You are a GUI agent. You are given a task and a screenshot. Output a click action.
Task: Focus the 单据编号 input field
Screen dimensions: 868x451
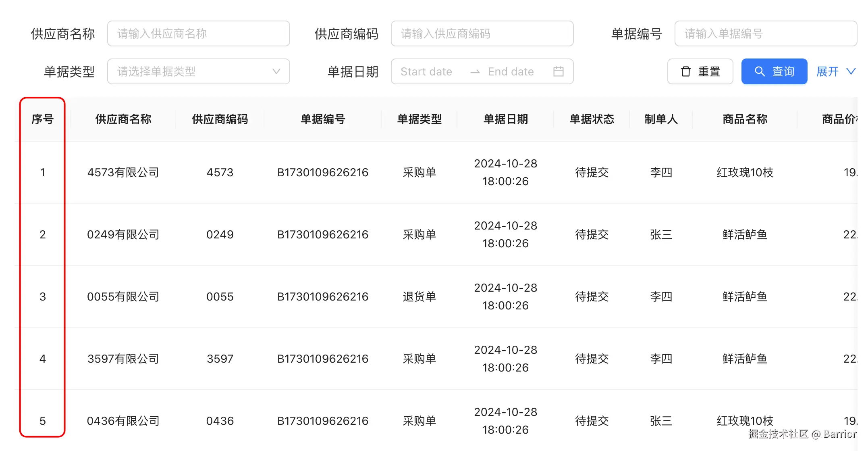[x=766, y=33]
